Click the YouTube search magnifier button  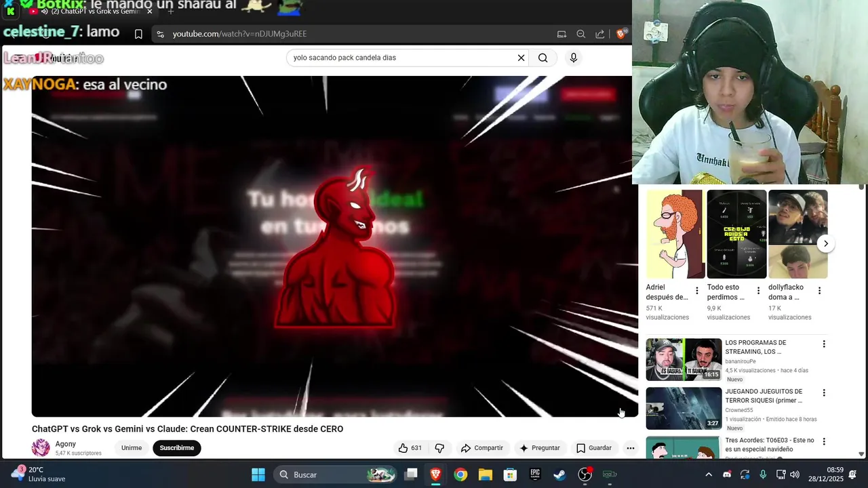tap(542, 58)
